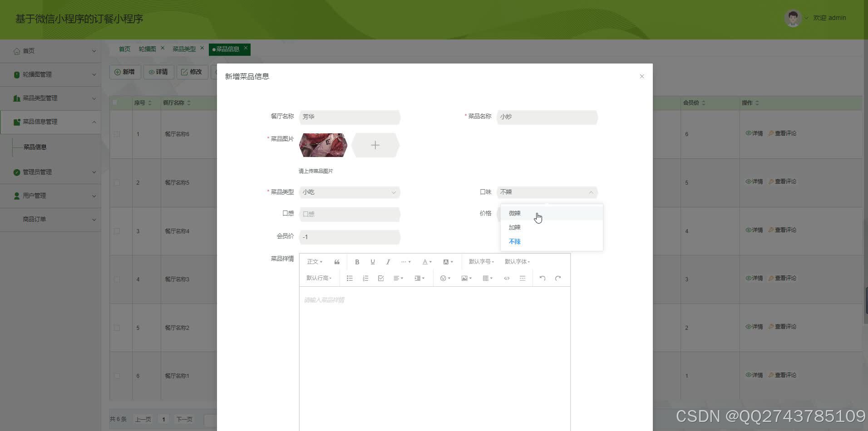Expand 管理员管理 in the sidebar
The width and height of the screenshot is (868, 431).
click(x=50, y=172)
